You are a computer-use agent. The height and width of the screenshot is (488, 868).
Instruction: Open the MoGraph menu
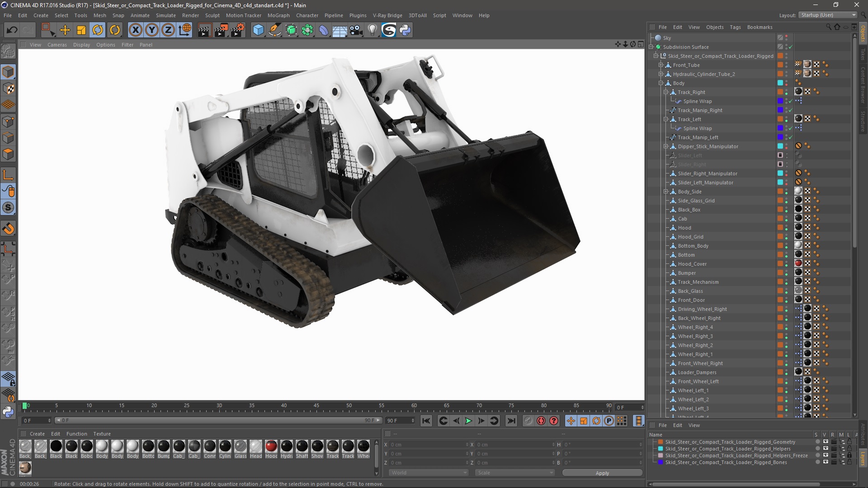[278, 15]
